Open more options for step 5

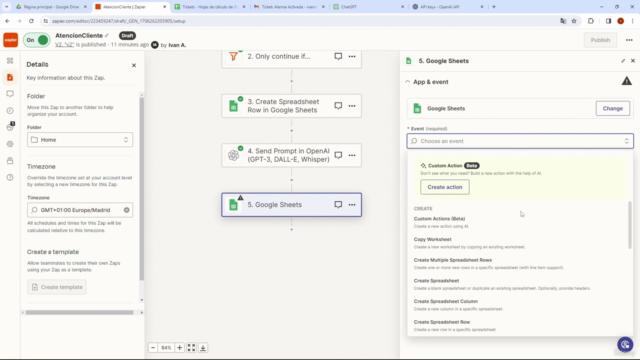tap(352, 204)
